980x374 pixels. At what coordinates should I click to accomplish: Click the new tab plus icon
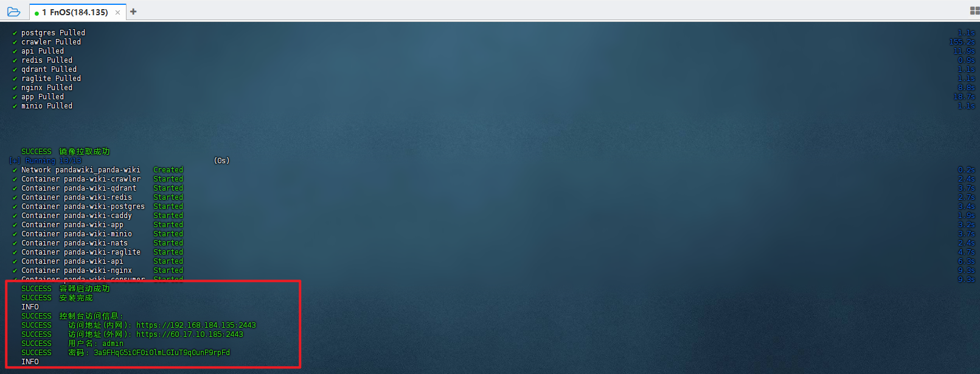coord(133,12)
